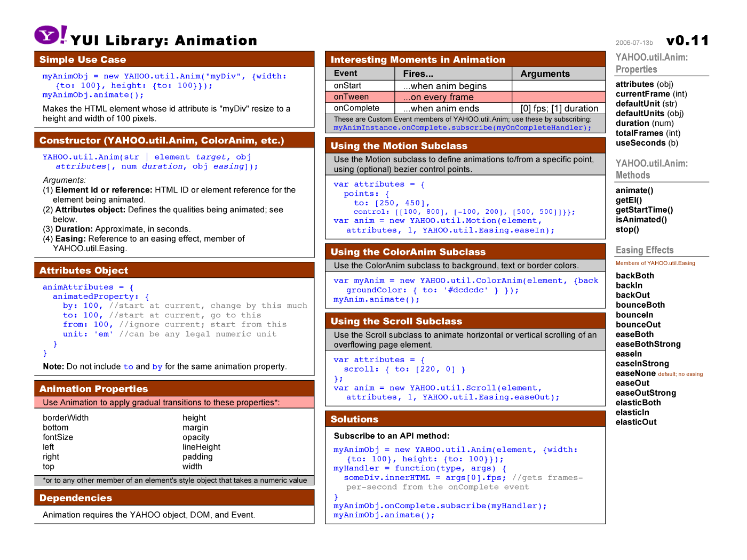Screen dimensions: 747x560
Task: Click the borderWidth animation property
Action: (66, 418)
